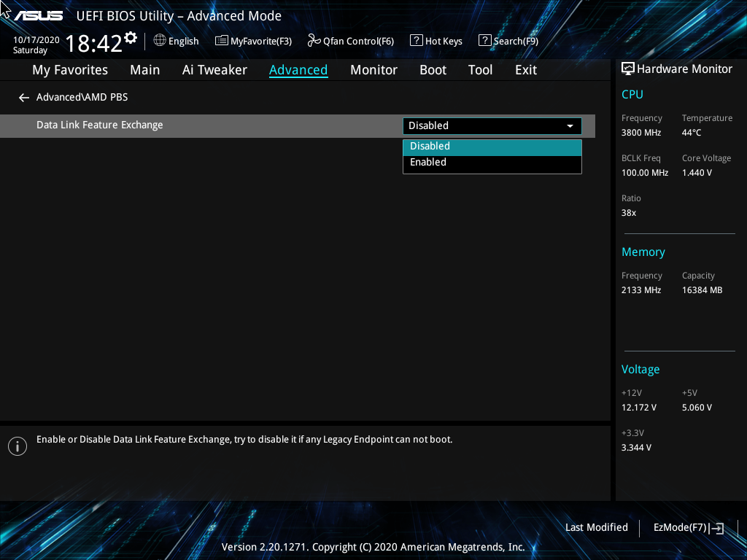The width and height of the screenshot is (747, 560).
Task: Click the Hardware Monitor title
Action: (684, 69)
